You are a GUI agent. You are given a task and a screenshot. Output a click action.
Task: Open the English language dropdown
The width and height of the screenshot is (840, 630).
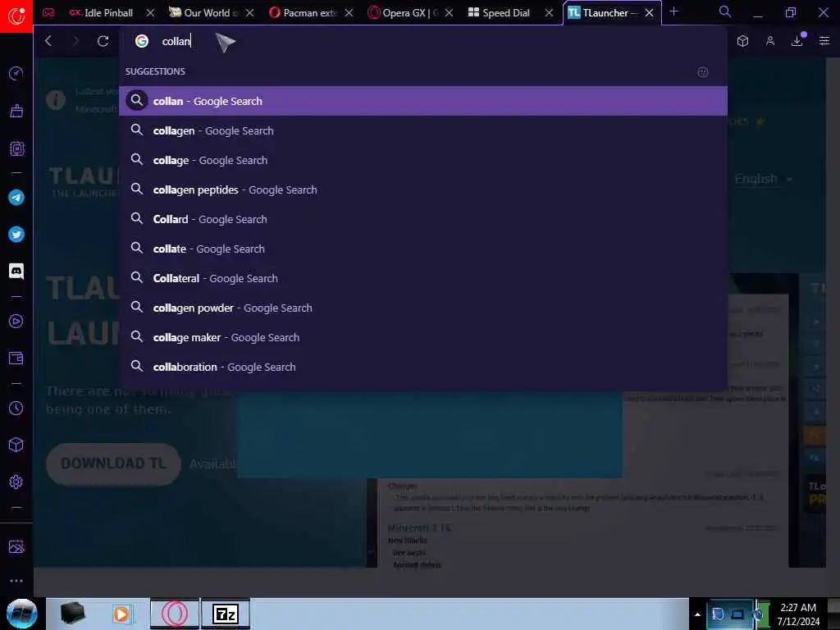coord(763,178)
